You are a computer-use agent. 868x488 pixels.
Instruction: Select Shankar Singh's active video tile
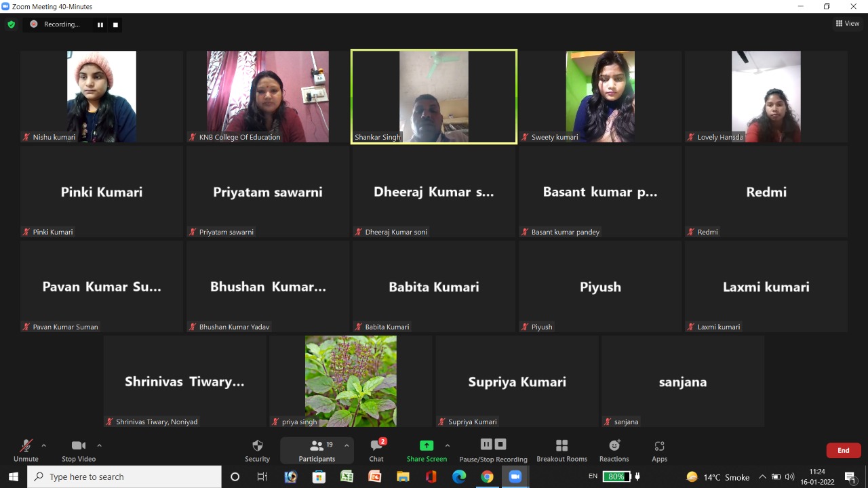pos(434,96)
